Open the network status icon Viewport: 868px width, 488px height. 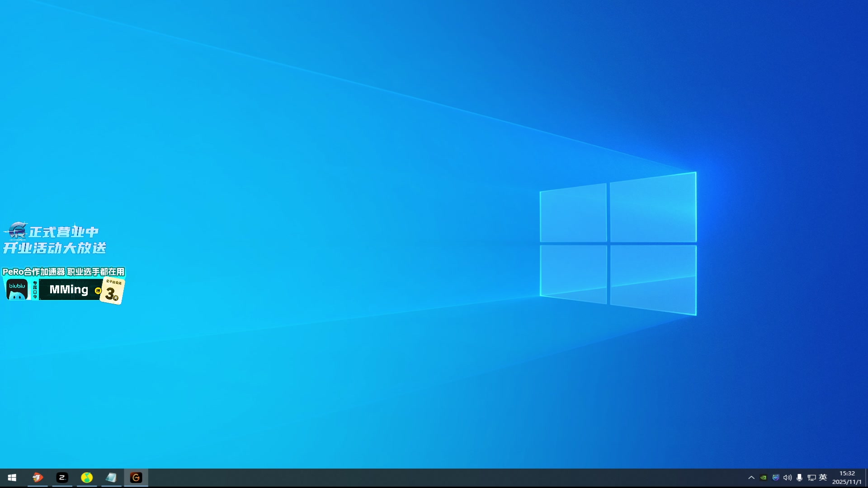(811, 478)
